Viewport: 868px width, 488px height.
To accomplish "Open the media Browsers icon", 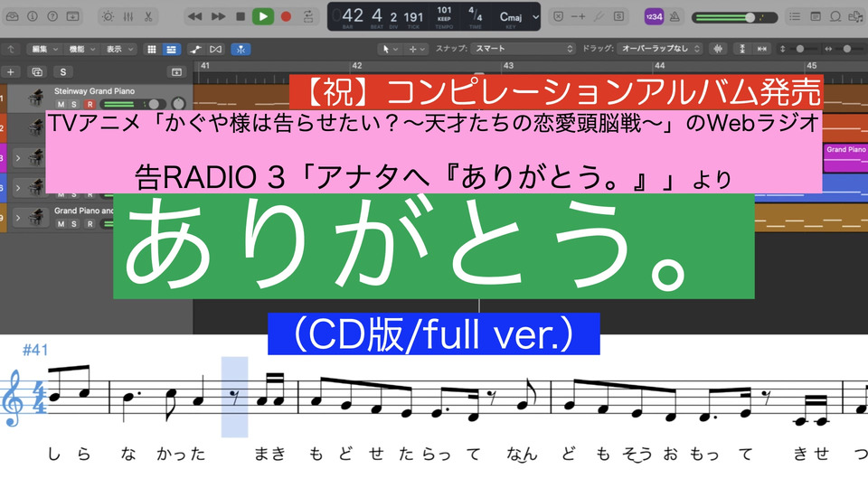I will pyautogui.click(x=855, y=16).
